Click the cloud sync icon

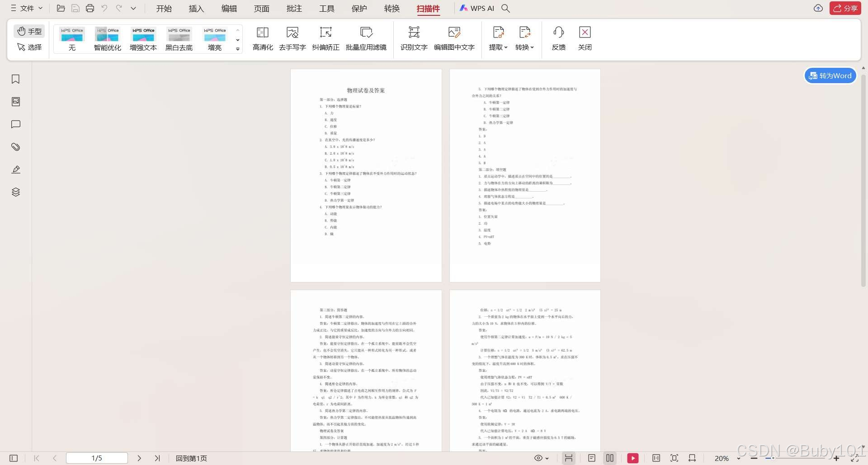point(818,8)
